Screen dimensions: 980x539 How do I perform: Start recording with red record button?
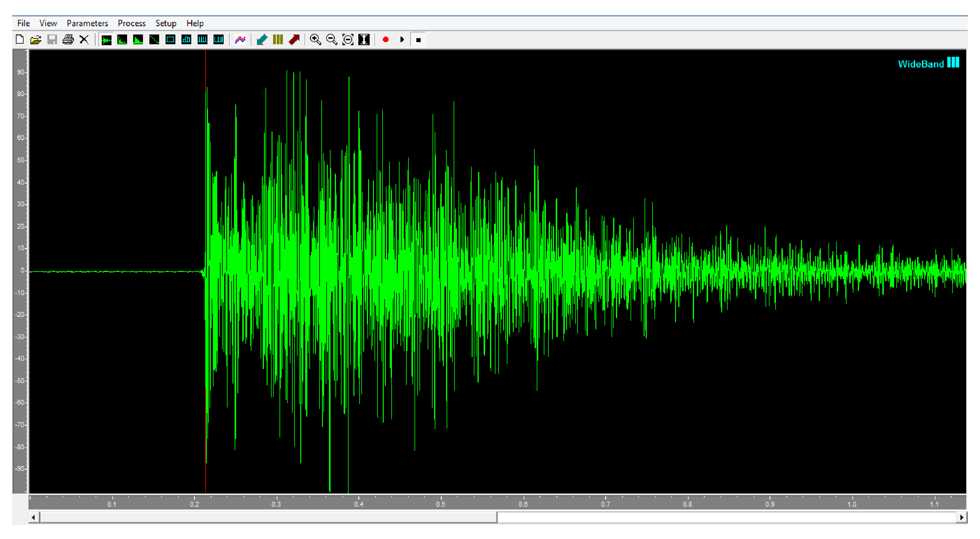tap(386, 40)
